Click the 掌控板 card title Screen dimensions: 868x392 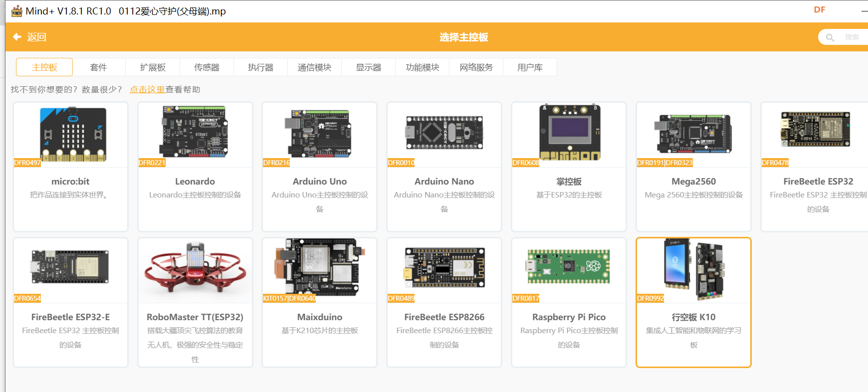point(569,182)
